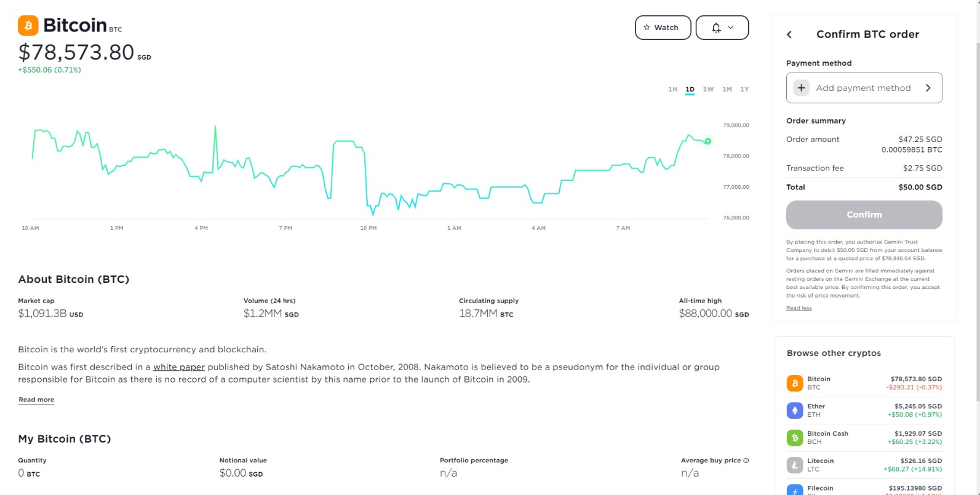Open the white paper link

coord(179,367)
